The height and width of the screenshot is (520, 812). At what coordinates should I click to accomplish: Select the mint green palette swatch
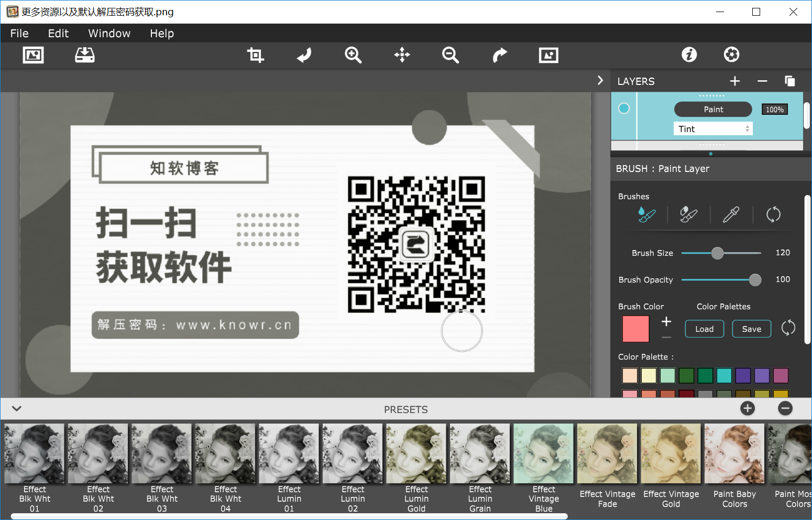(667, 375)
